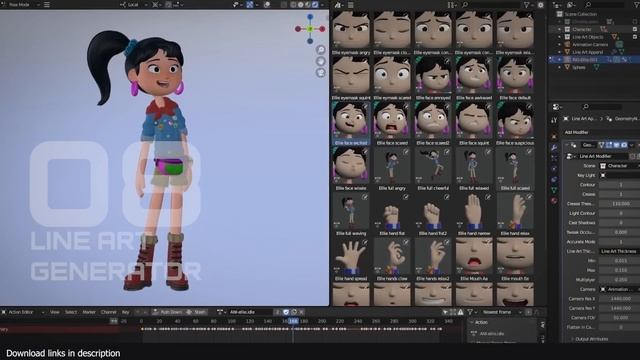Click the viewport zoom magnifier icon

pyautogui.click(x=321, y=50)
